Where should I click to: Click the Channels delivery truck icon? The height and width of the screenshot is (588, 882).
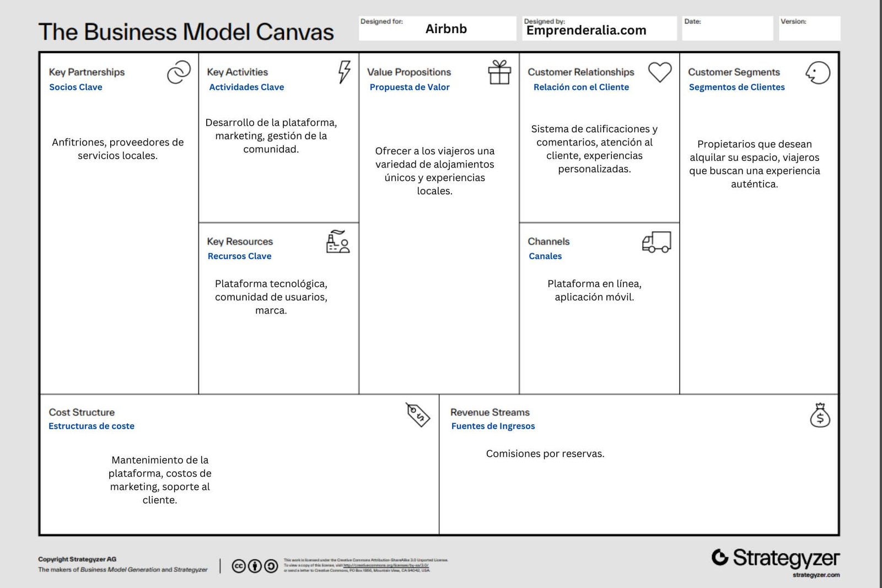coord(657,242)
